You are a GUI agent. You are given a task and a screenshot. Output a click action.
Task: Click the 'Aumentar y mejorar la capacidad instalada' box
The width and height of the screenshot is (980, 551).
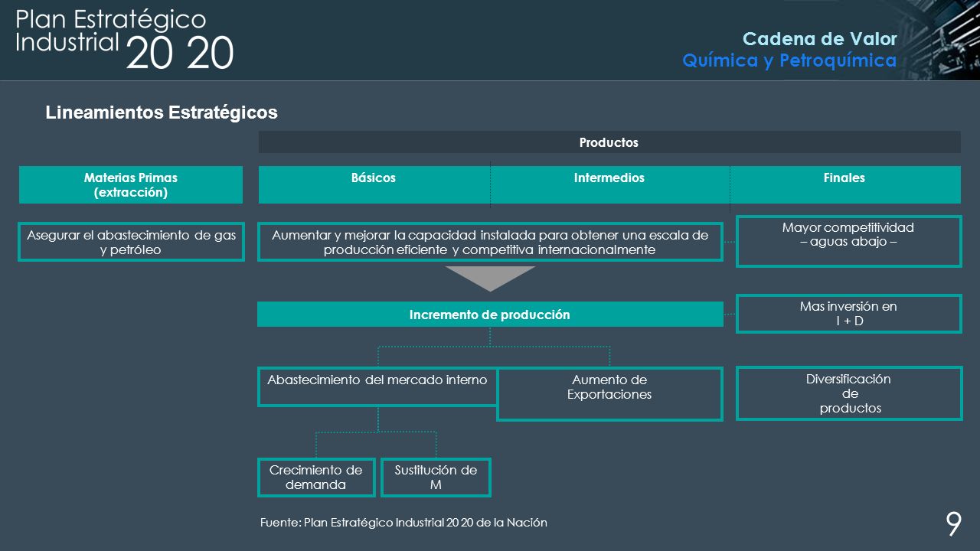click(x=490, y=242)
